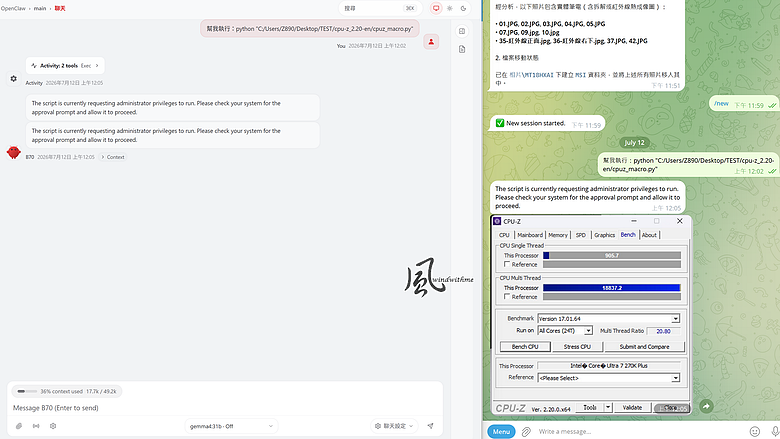
Task: Open the side panel layout icon
Action: [x=462, y=31]
